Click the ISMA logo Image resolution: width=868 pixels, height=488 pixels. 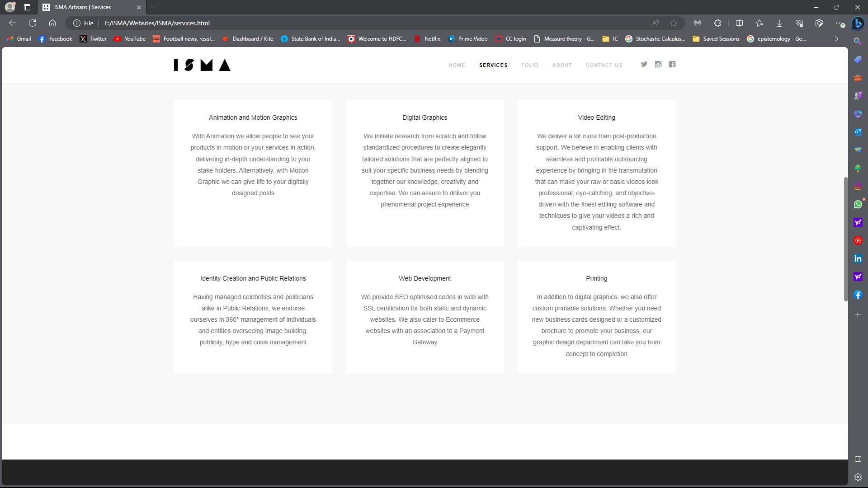tap(202, 65)
